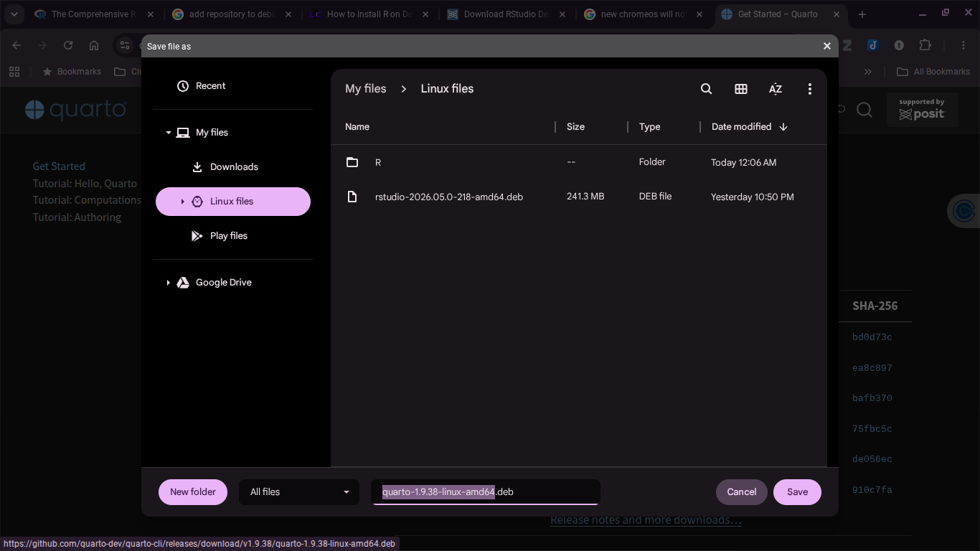Open search in the file dialog
980x551 pixels.
[706, 89]
